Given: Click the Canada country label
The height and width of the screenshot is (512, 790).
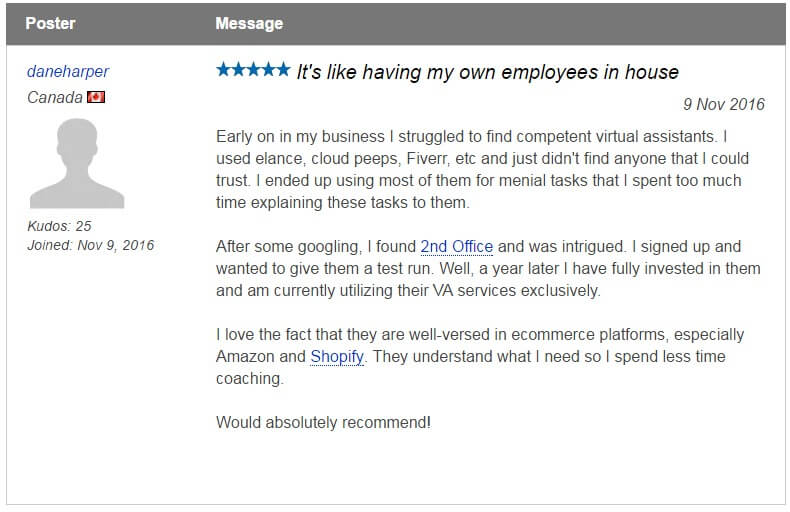Looking at the screenshot, I should click(x=54, y=97).
